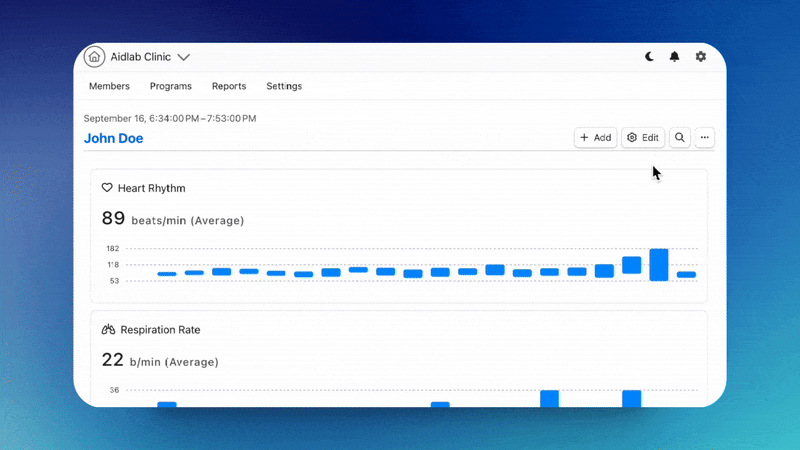Click the home icon beside Aidlab Clinic
The height and width of the screenshot is (450, 800).
point(94,57)
